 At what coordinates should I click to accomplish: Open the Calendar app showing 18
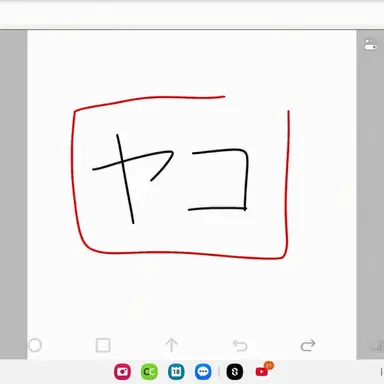pos(176,371)
